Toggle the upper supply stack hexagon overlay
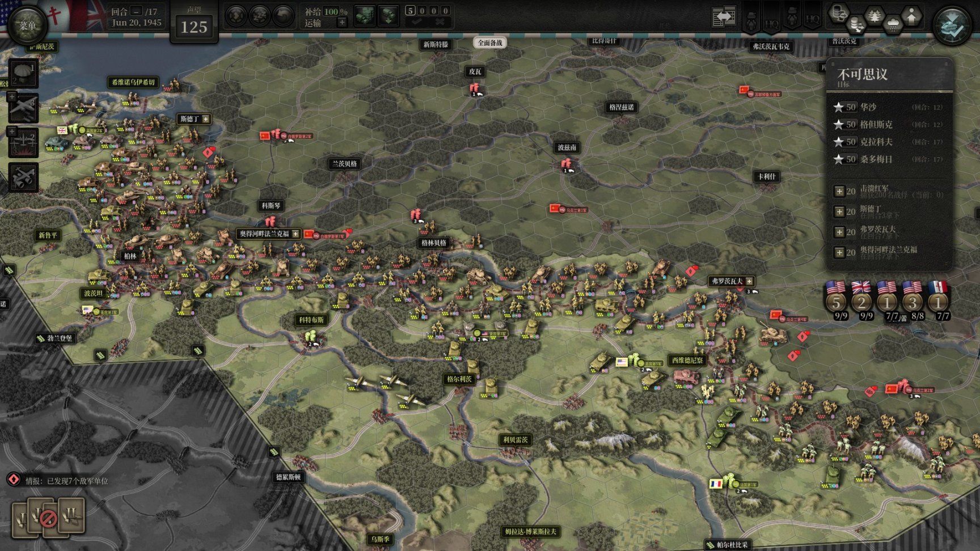Viewport: 980px width, 551px height. (838, 14)
